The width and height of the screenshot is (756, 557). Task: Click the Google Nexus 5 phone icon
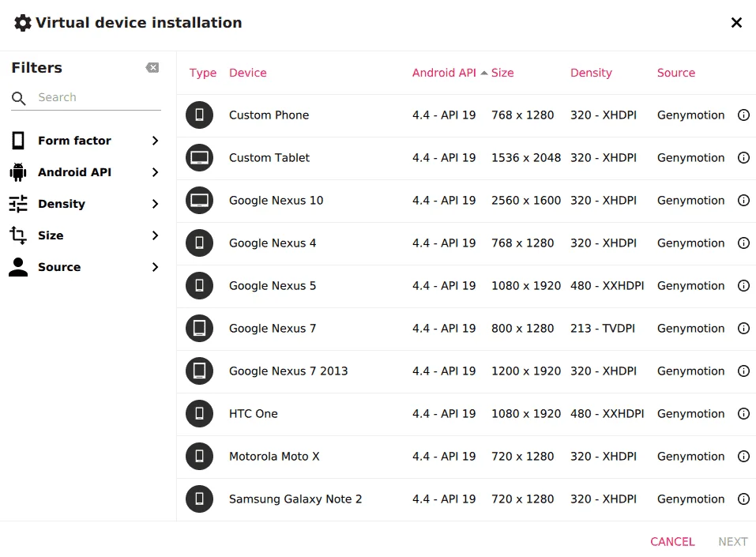click(x=199, y=285)
